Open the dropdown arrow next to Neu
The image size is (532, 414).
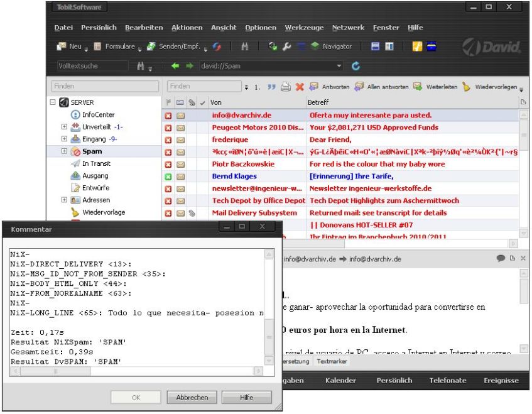(x=86, y=50)
